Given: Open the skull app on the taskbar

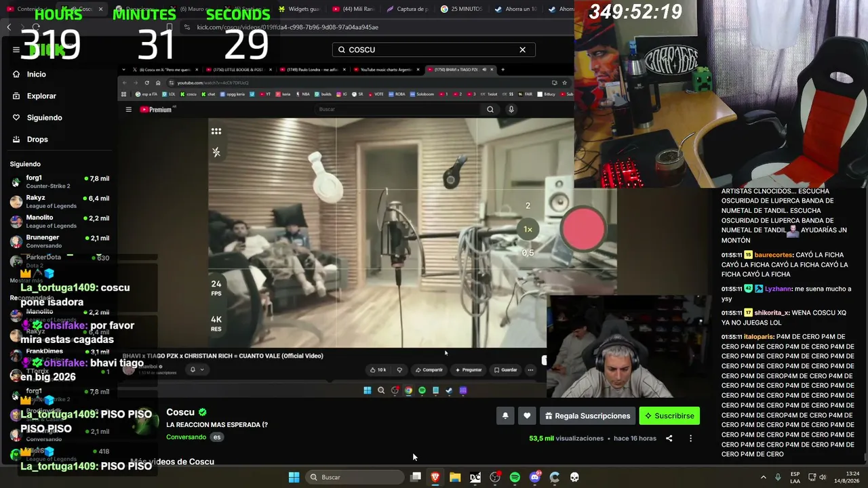Looking at the screenshot, I should click(574, 477).
